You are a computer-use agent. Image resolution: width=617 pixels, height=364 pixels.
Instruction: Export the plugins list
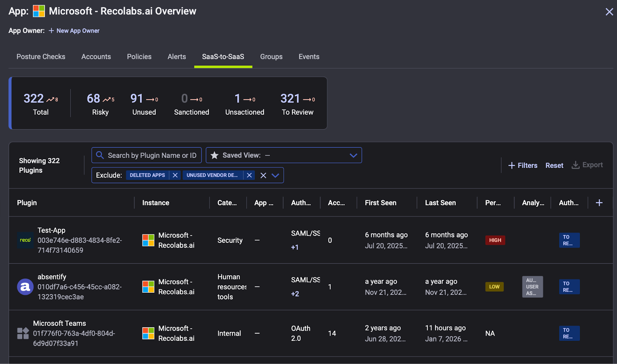click(x=587, y=165)
